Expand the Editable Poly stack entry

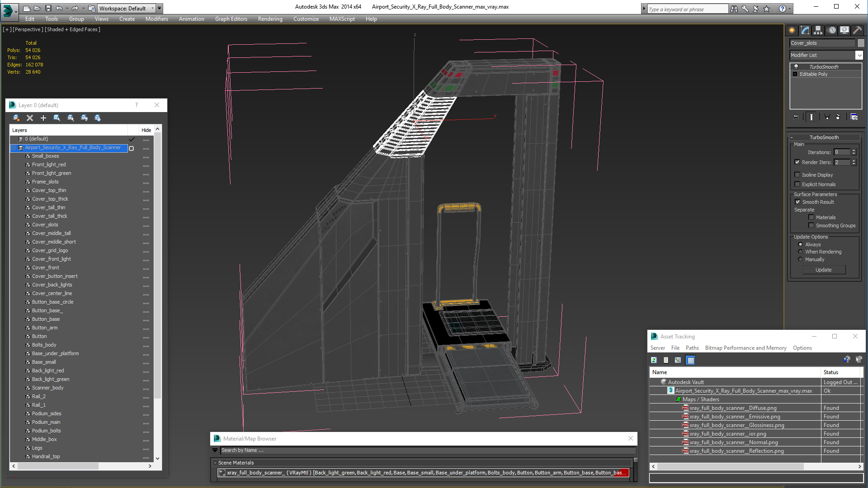click(x=795, y=74)
